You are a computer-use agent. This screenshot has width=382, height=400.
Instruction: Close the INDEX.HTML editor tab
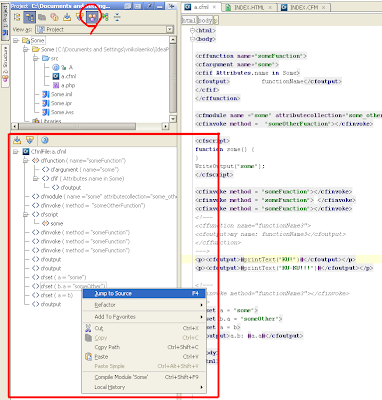click(270, 7)
